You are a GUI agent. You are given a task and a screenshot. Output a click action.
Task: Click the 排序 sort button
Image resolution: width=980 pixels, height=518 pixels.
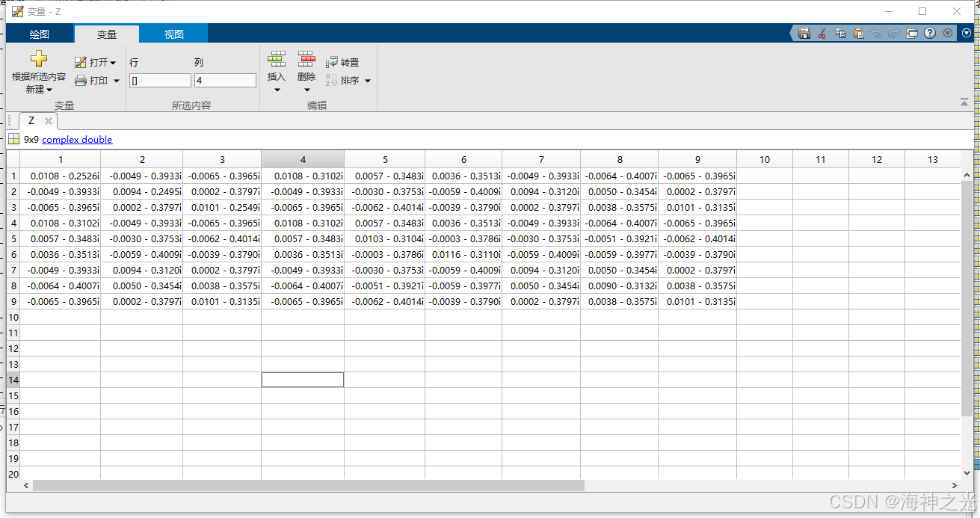342,81
